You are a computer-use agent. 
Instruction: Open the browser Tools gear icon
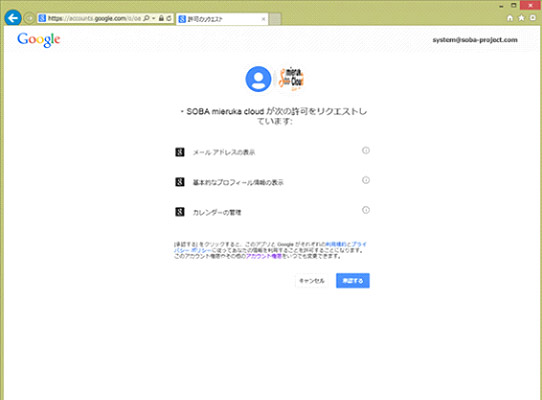[533, 18]
